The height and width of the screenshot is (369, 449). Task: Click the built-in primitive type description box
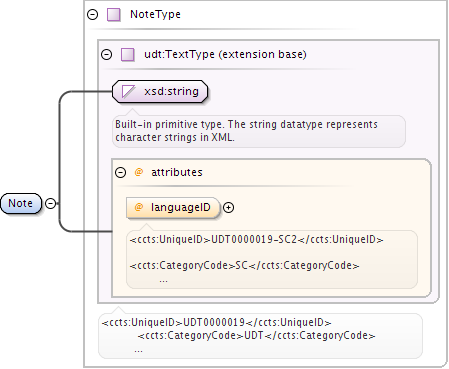tap(259, 131)
